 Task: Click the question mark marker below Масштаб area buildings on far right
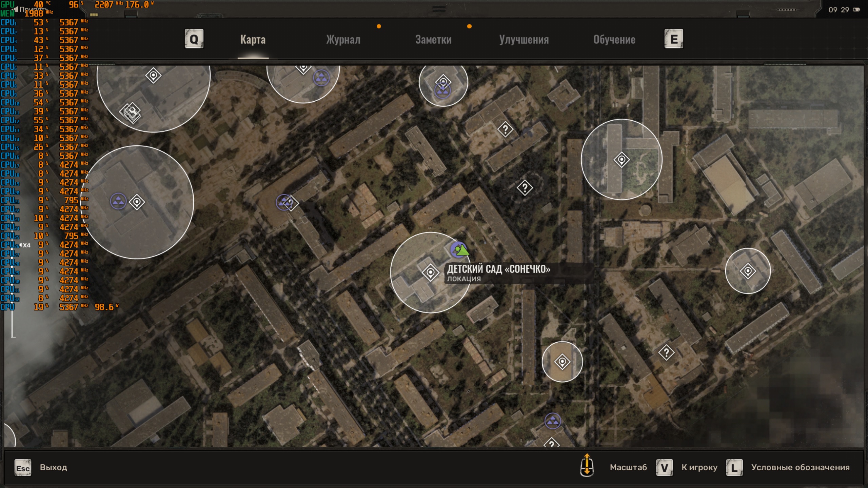pos(666,353)
